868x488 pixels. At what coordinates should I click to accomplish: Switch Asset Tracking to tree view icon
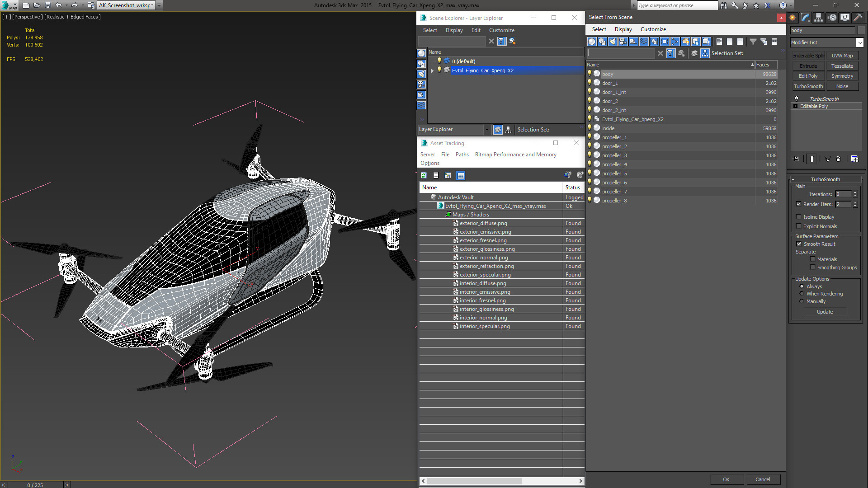tap(448, 175)
